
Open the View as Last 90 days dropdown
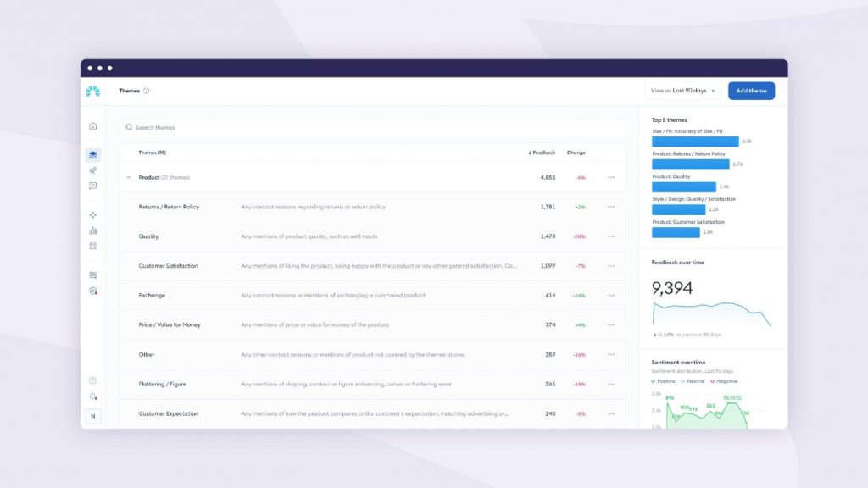coord(682,91)
